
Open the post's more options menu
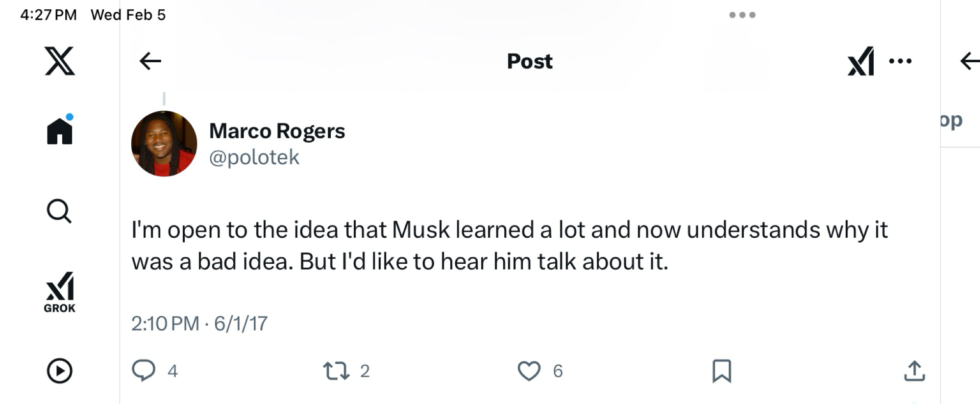(x=900, y=61)
